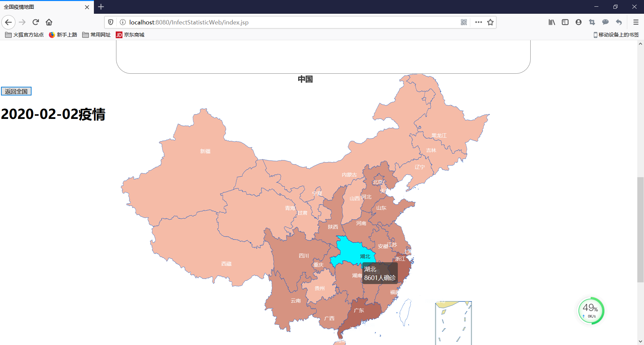
Task: Click the 返回全国 button
Action: (16, 91)
